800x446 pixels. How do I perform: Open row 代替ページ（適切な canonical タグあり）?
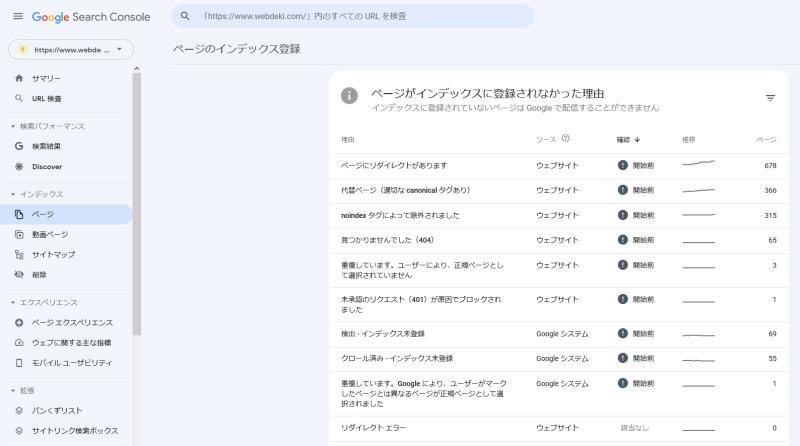click(559, 191)
